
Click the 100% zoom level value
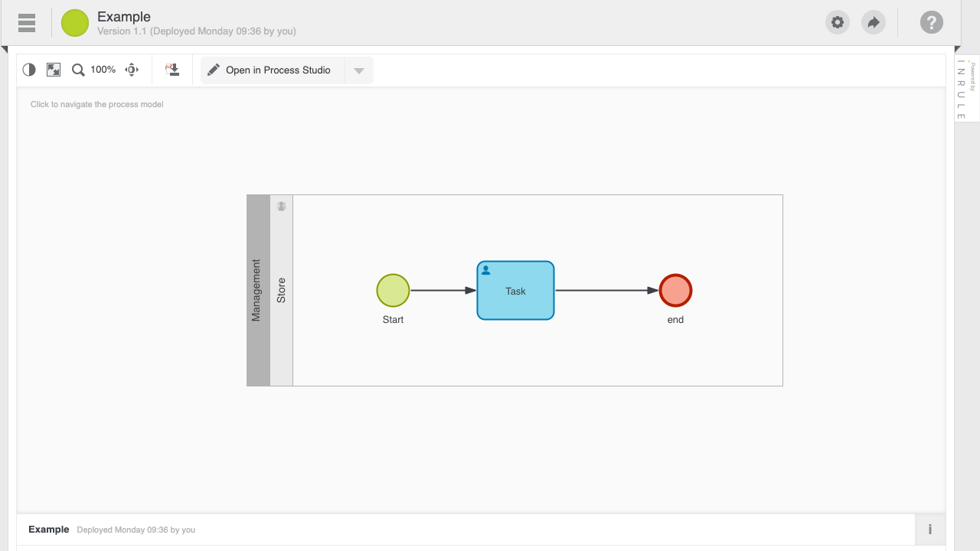click(103, 70)
